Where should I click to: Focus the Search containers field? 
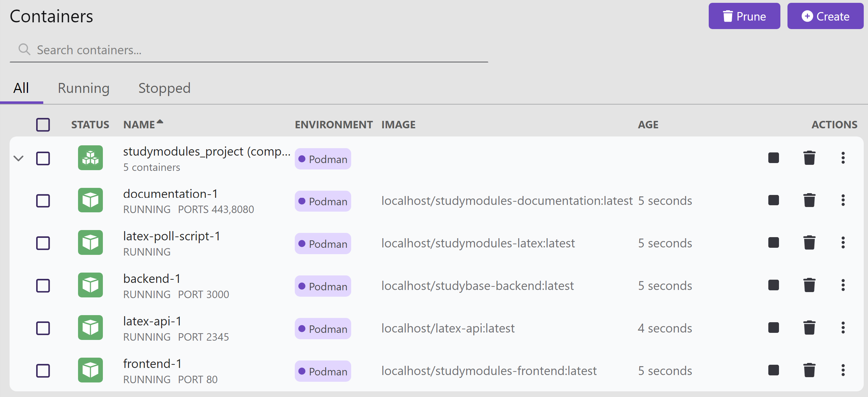click(x=248, y=50)
